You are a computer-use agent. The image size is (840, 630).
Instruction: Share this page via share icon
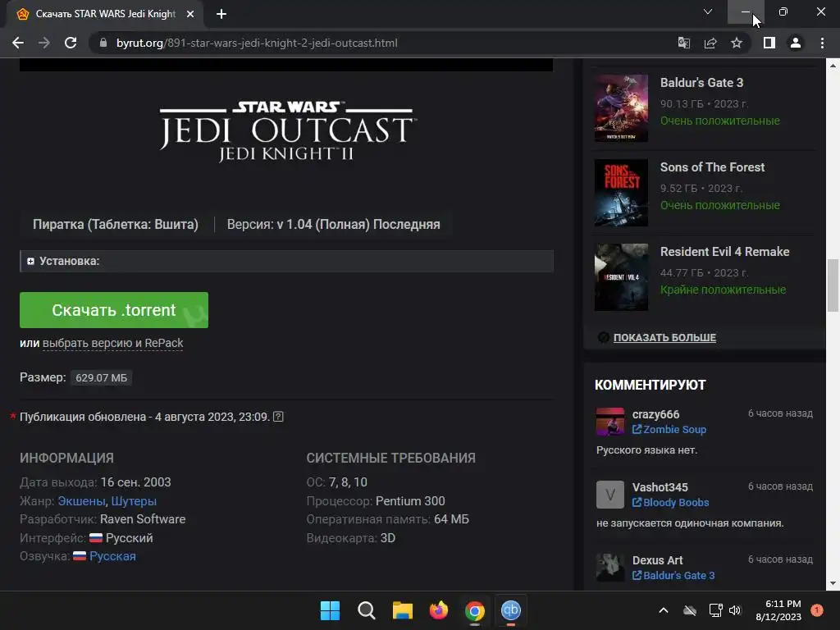click(x=710, y=43)
